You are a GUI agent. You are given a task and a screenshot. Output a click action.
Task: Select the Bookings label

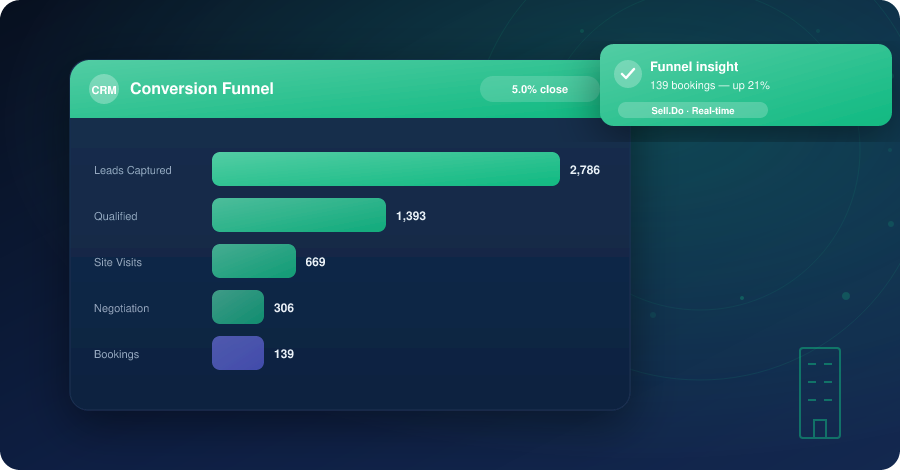point(116,354)
